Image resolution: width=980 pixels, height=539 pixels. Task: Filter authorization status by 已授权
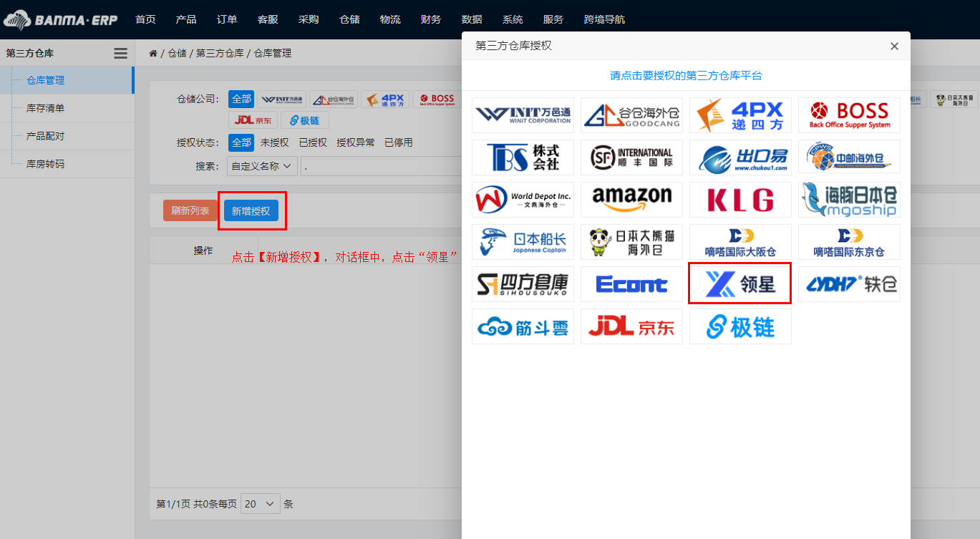(x=313, y=142)
